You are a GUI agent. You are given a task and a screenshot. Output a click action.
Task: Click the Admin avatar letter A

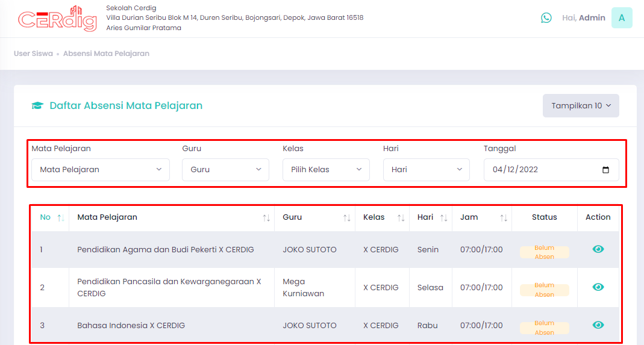point(622,17)
